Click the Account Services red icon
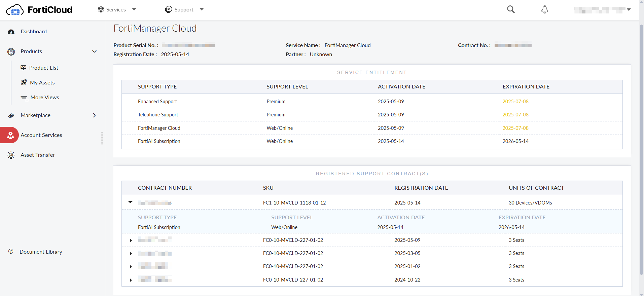 (10, 135)
